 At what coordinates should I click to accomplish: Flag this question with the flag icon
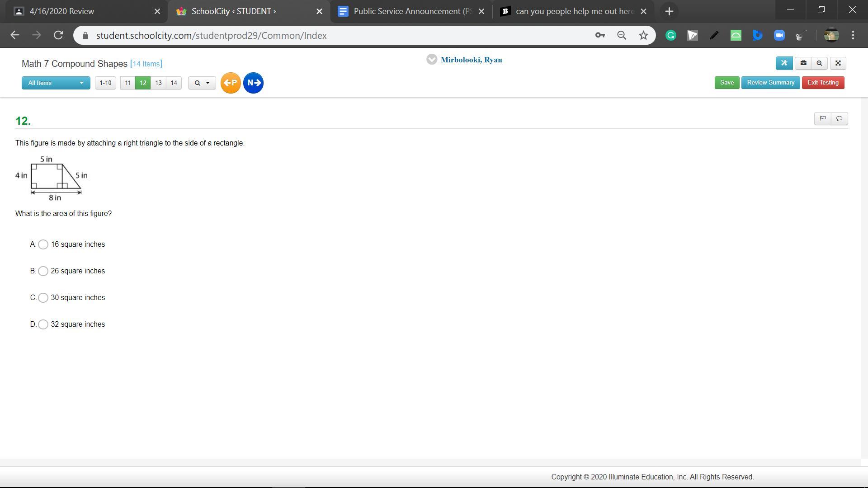[x=822, y=118]
